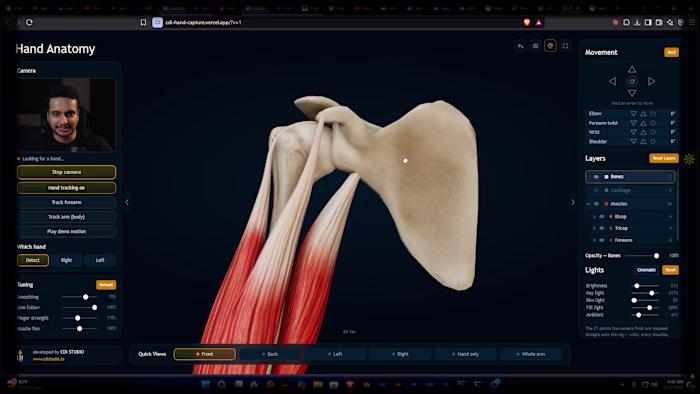Image resolution: width=700 pixels, height=394 pixels.
Task: Decrease Shoulder angle with its down triangle
Action: [633, 141]
